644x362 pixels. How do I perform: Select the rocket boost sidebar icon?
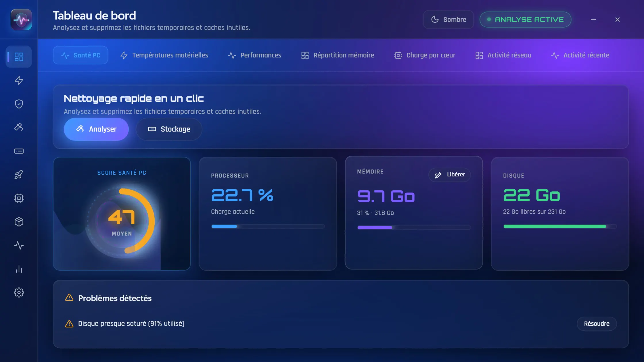(19, 174)
